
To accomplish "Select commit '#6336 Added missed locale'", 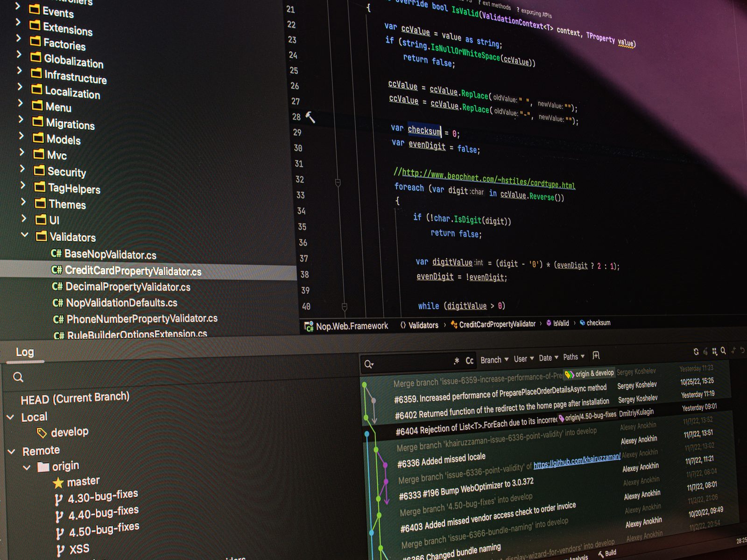I will pos(441,460).
